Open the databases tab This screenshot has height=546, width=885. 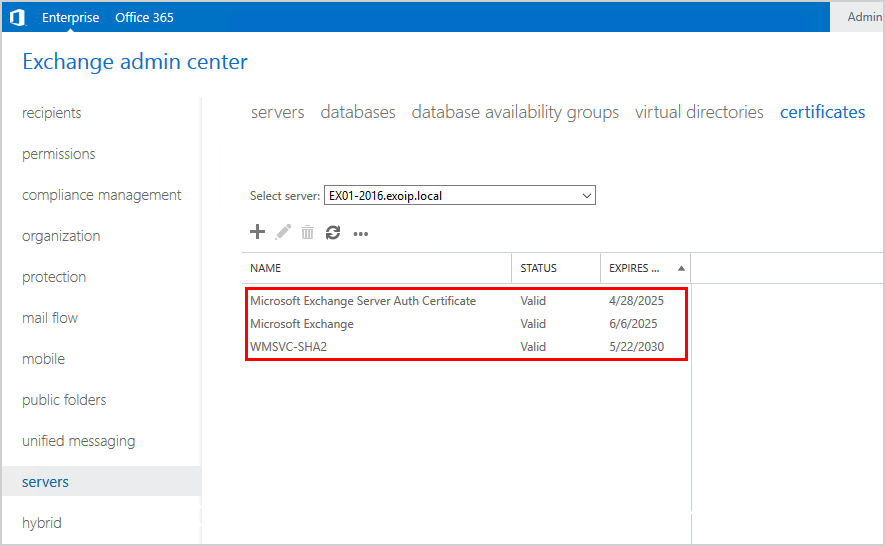(358, 112)
